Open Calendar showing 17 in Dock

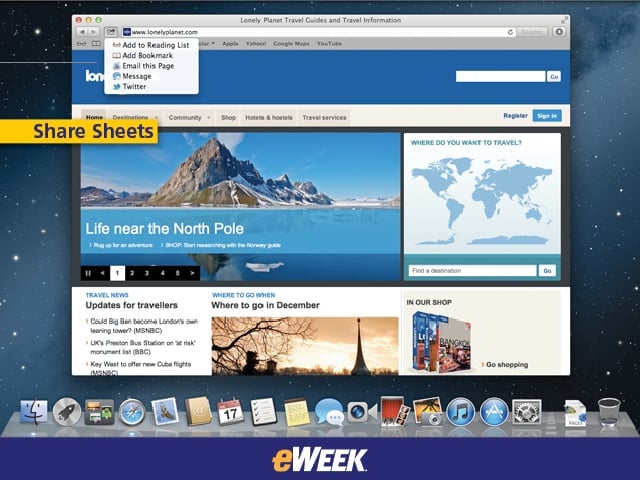click(x=231, y=412)
